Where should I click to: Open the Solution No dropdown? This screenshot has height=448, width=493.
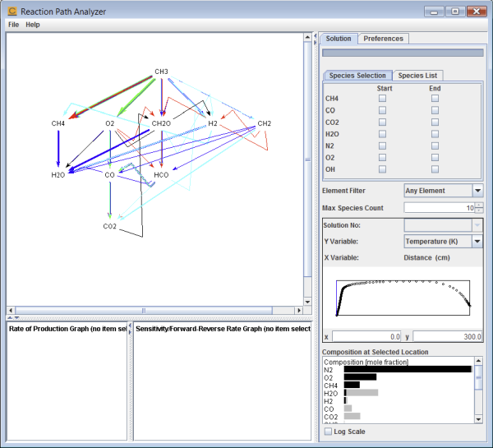(x=444, y=225)
